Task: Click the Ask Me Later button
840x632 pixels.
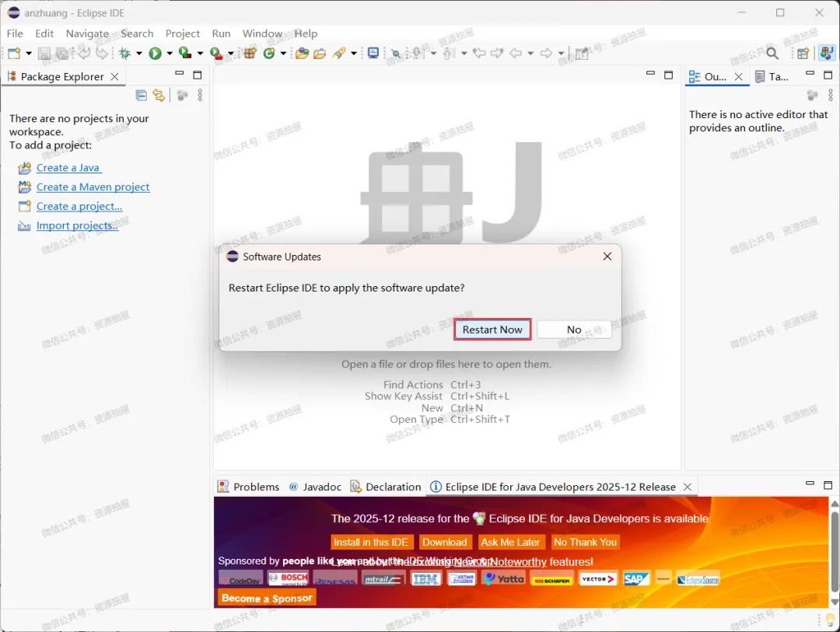Action: click(x=510, y=542)
